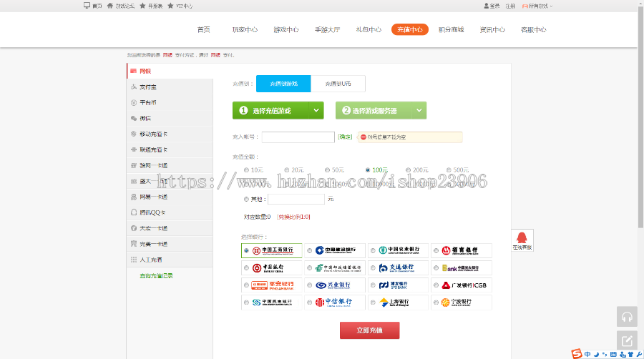Click the moon icon in input method toolbar

point(596,355)
